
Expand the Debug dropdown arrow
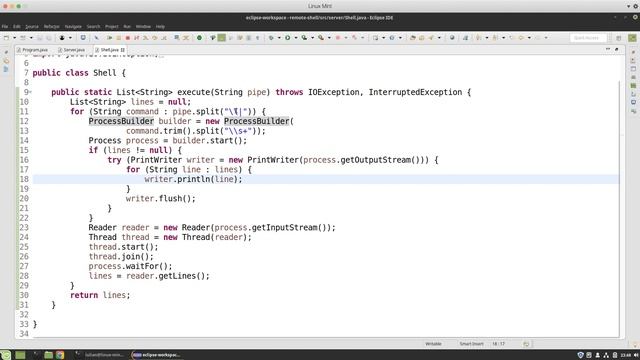pyautogui.click(x=279, y=38)
